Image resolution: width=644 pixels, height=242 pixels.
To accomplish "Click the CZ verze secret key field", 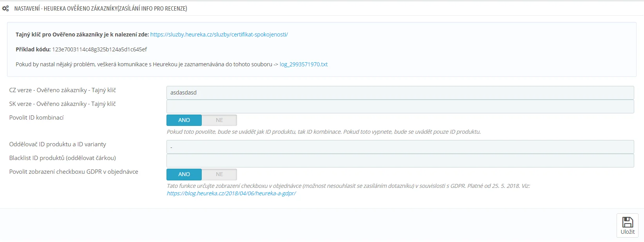I will (x=400, y=93).
